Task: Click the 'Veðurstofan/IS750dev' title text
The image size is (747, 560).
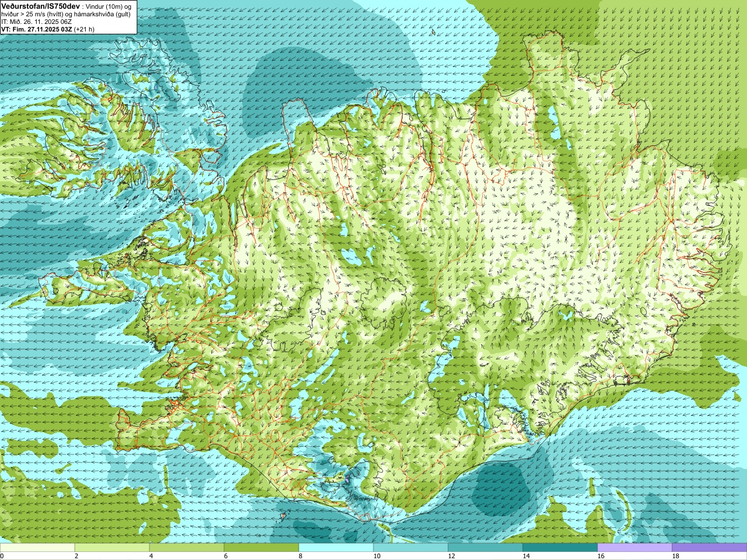Action: coord(40,5)
